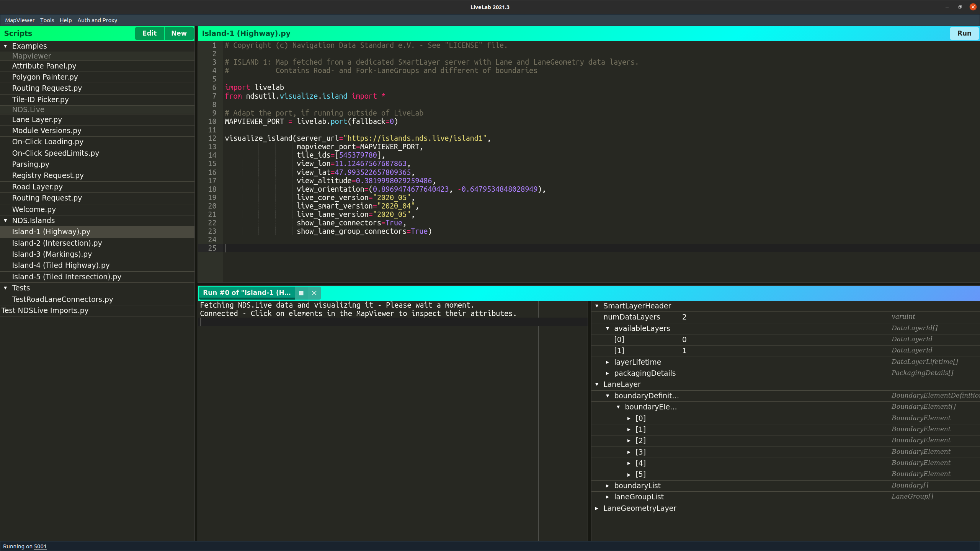The image size is (980, 551).
Task: Expand BoundaryElement [1]
Action: (629, 429)
